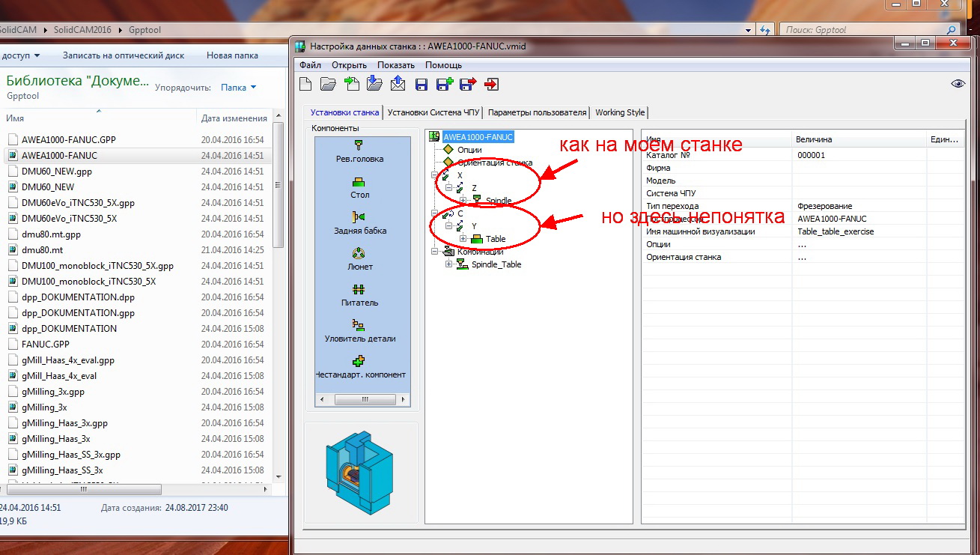Collapse the Y axis tree node

[x=449, y=226]
